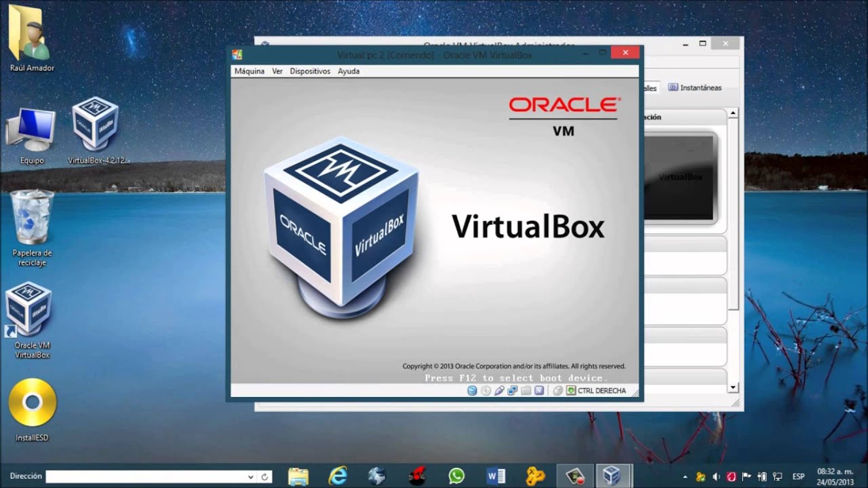Screen dimensions: 868x488
Task: Show hidden system tray icons arrow
Action: click(685, 476)
